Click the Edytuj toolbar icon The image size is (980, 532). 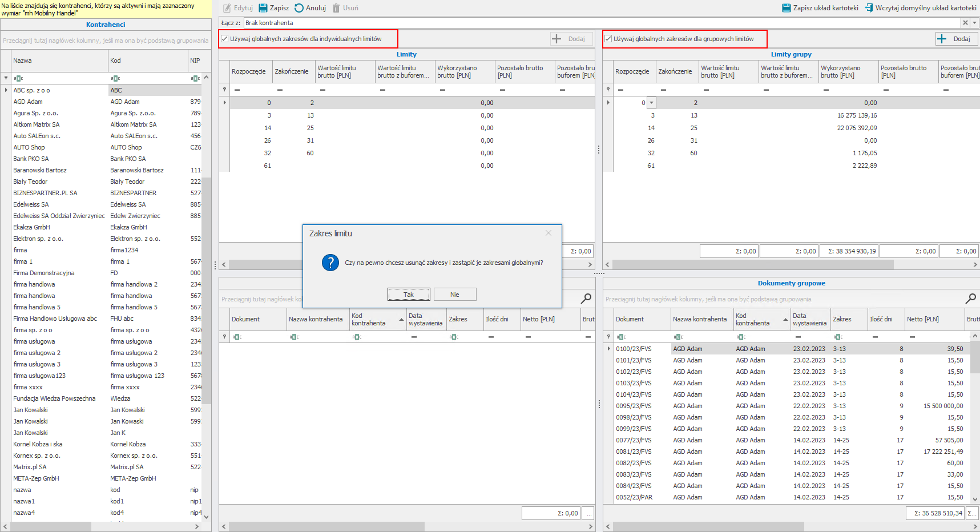(227, 8)
